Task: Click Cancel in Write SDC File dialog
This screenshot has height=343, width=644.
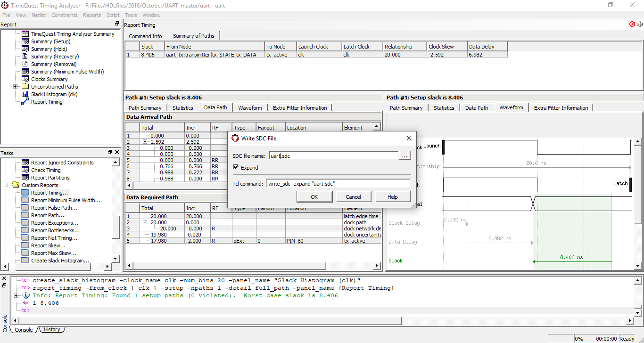Action: point(353,197)
